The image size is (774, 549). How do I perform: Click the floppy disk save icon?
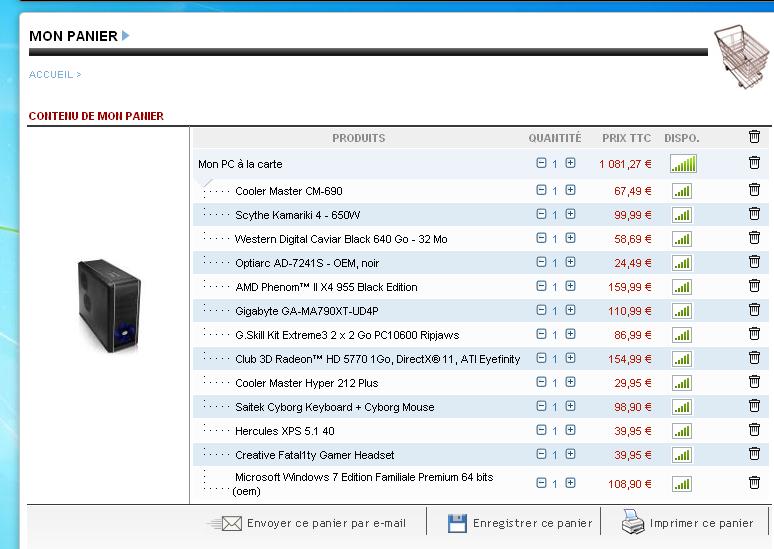click(457, 523)
